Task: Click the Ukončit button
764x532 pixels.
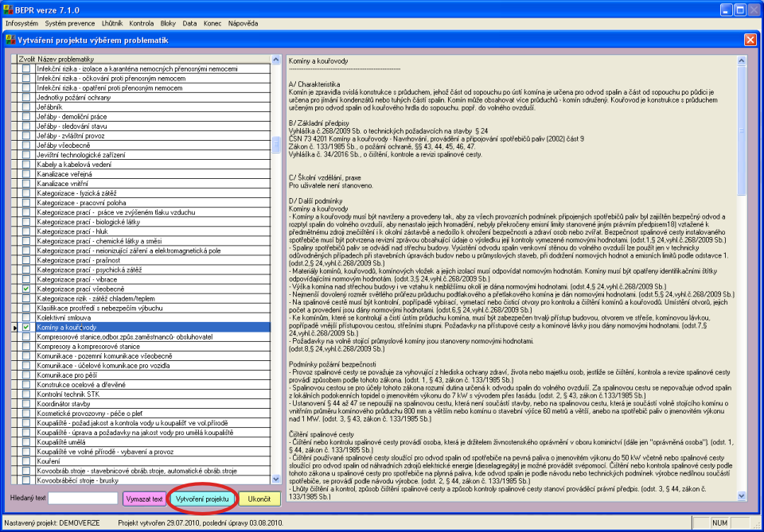Action: 259,499
